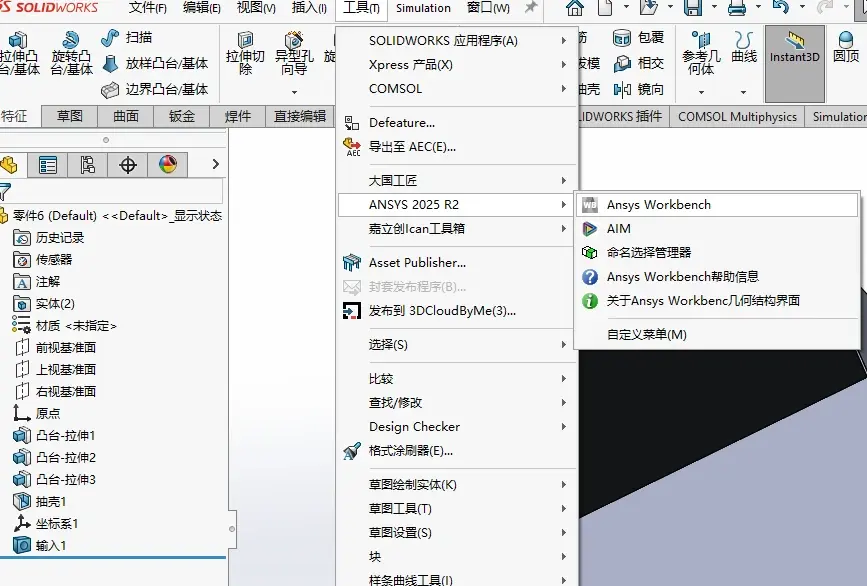Expand the Curves (曲线) dropdown arrow

(744, 92)
